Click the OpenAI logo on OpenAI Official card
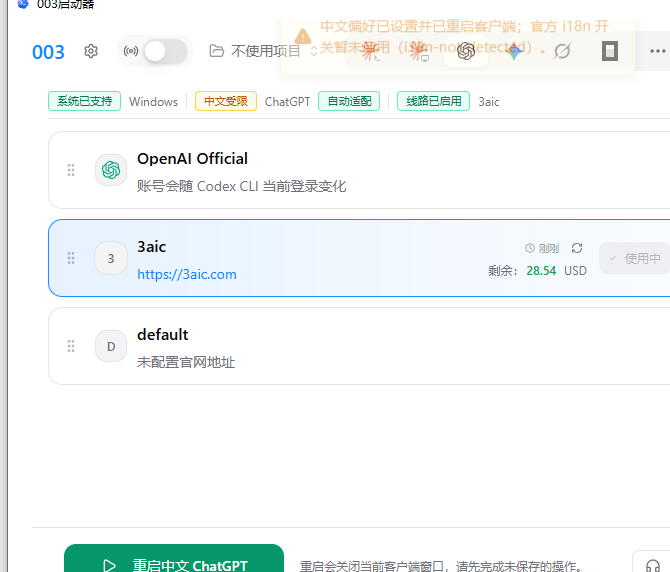The image size is (670, 572). 111,170
